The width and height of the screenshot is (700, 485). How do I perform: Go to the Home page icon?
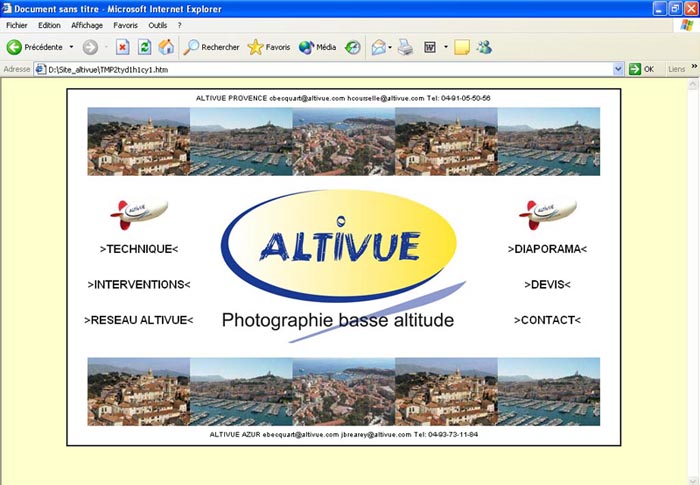(x=166, y=47)
